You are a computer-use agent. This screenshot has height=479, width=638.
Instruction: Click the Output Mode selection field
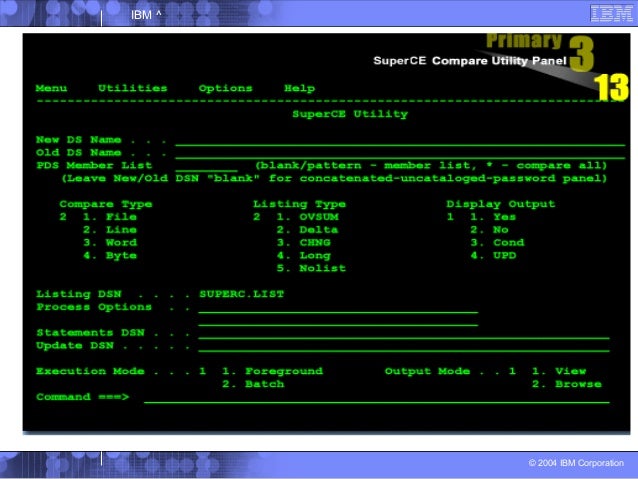(x=512, y=371)
